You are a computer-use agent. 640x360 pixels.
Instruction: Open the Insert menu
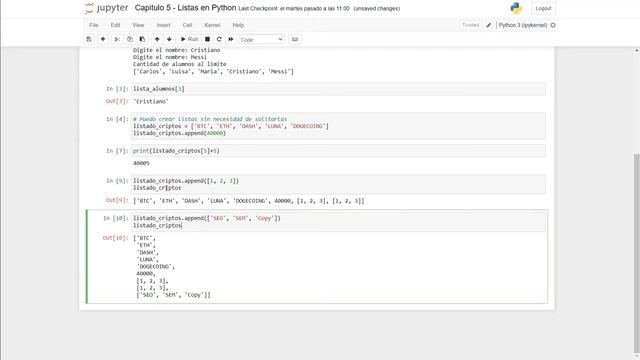(x=163, y=25)
